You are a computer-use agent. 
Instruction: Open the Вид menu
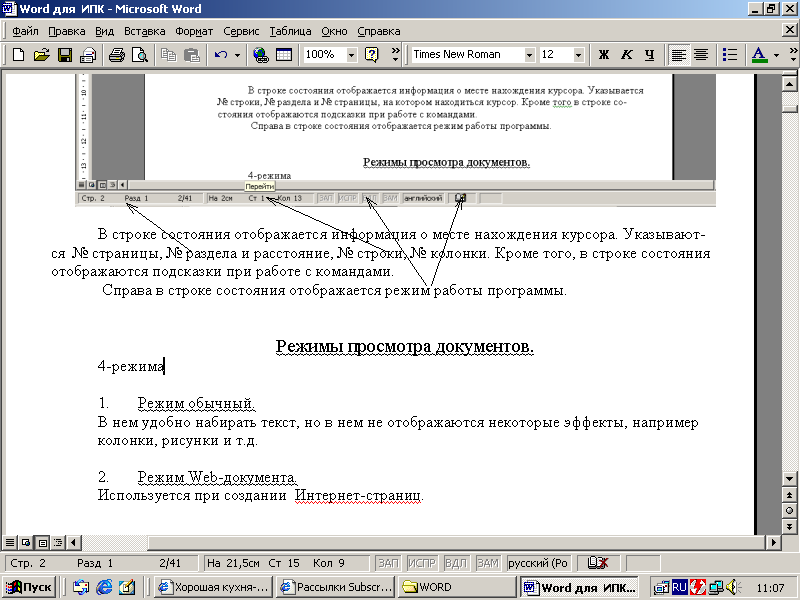104,31
